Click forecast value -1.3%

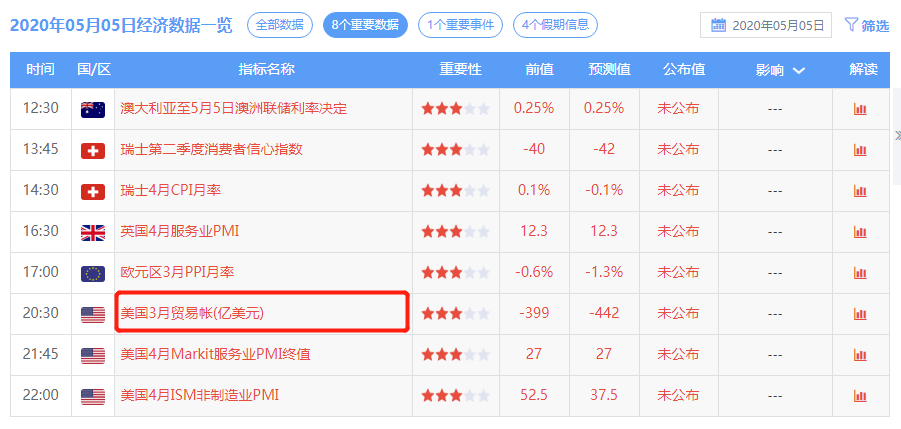coord(604,272)
